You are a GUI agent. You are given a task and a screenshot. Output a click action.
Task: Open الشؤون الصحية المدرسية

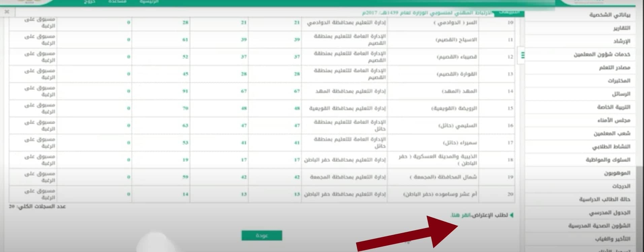pos(600,226)
